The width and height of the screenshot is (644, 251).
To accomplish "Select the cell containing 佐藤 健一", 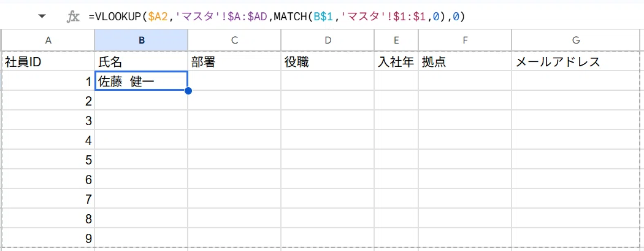I will [x=141, y=81].
